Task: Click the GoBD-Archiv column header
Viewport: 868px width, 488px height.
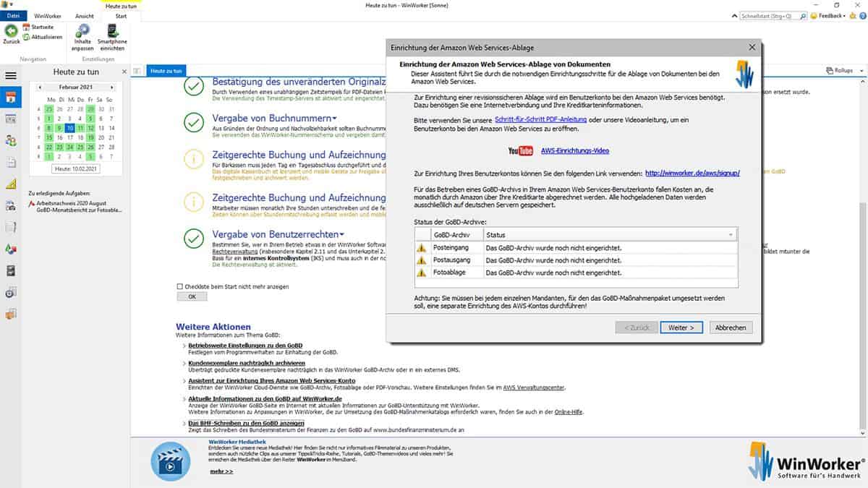Action: (456, 235)
